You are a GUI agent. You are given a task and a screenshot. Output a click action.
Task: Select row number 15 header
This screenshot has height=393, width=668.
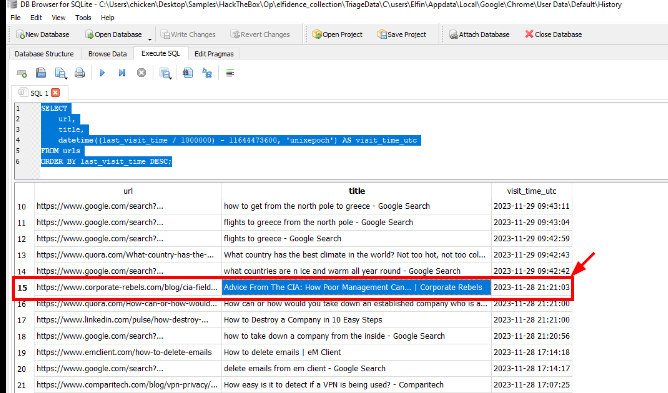tap(22, 288)
